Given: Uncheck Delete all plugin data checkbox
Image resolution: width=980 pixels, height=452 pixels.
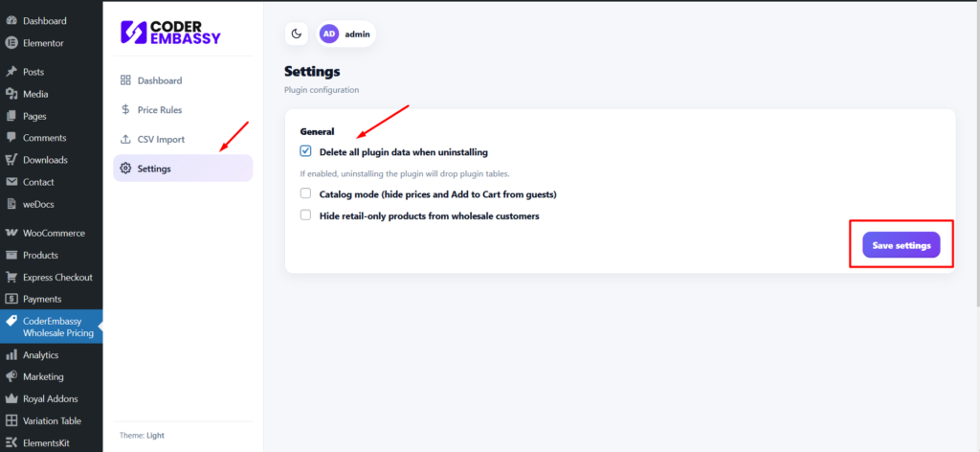Looking at the screenshot, I should coord(305,151).
